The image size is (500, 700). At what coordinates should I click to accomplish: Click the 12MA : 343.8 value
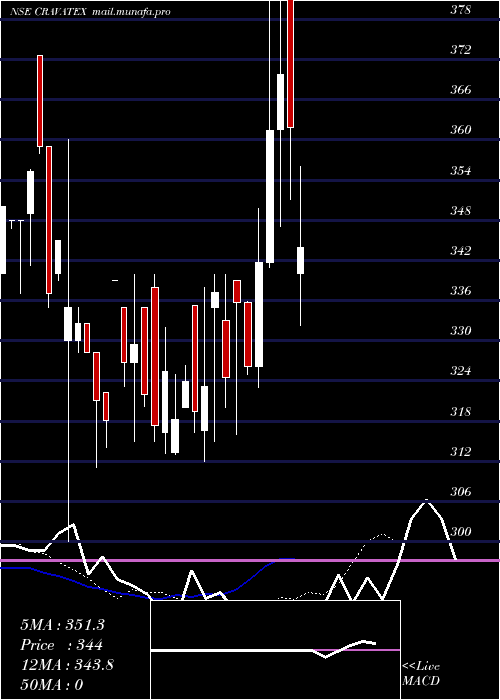coord(67,665)
